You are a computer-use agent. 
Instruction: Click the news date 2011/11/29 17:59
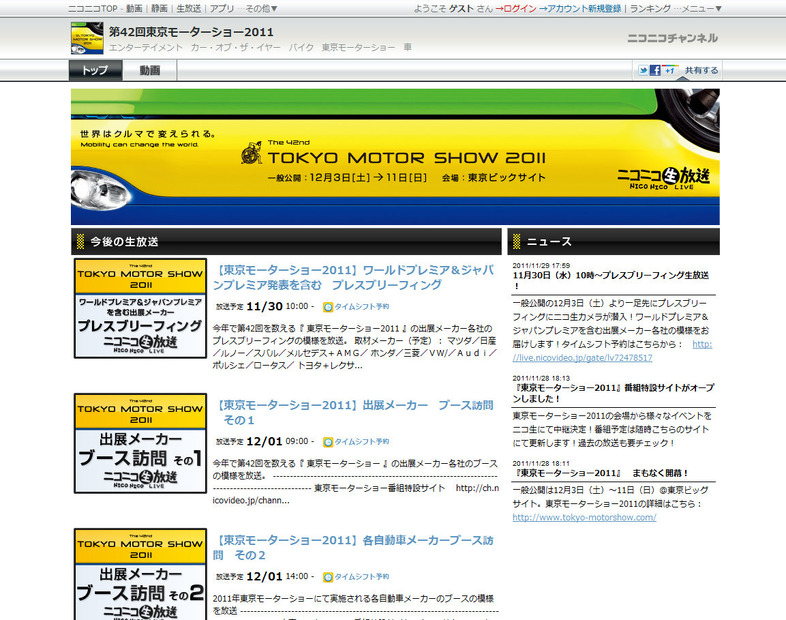point(541,265)
